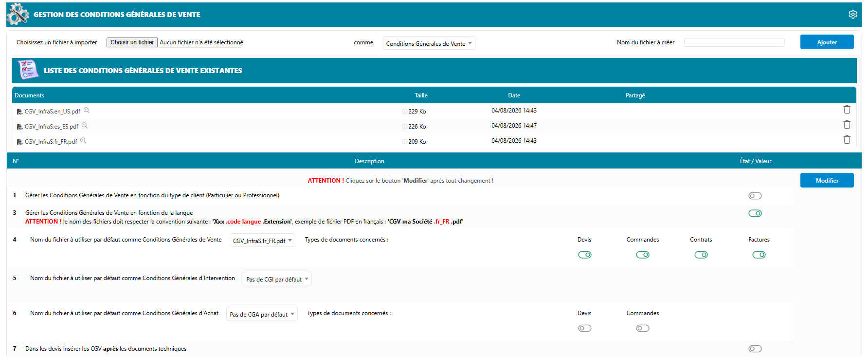Toggle Commandes for default Conditions Générales de Vente
The height and width of the screenshot is (357, 868).
pos(643,255)
